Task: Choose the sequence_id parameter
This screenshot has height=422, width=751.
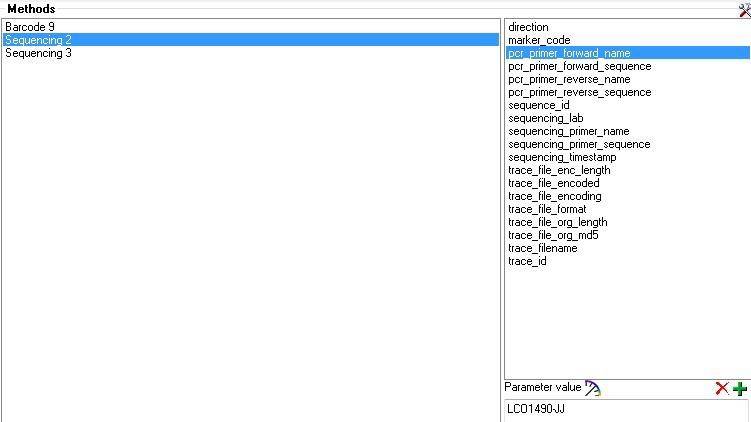Action: point(538,105)
